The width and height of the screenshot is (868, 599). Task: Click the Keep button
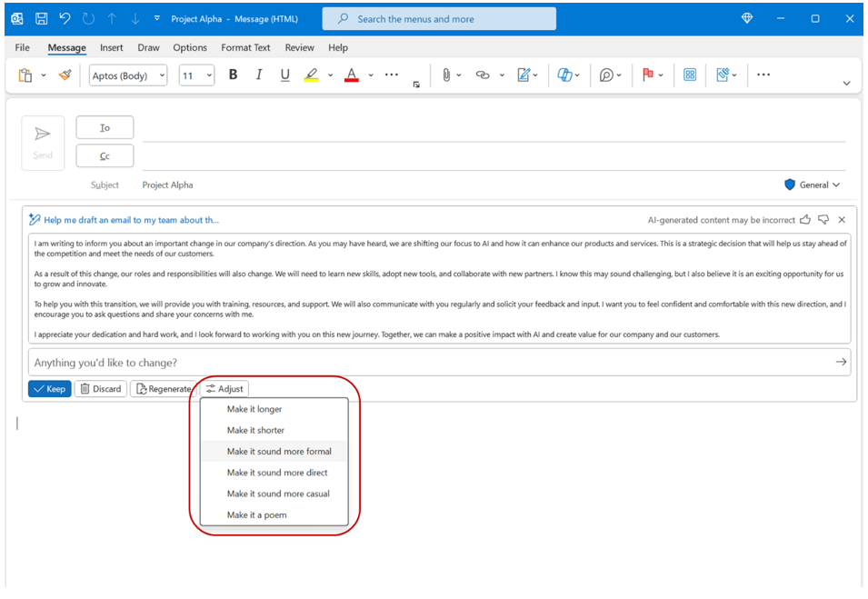pyautogui.click(x=49, y=389)
